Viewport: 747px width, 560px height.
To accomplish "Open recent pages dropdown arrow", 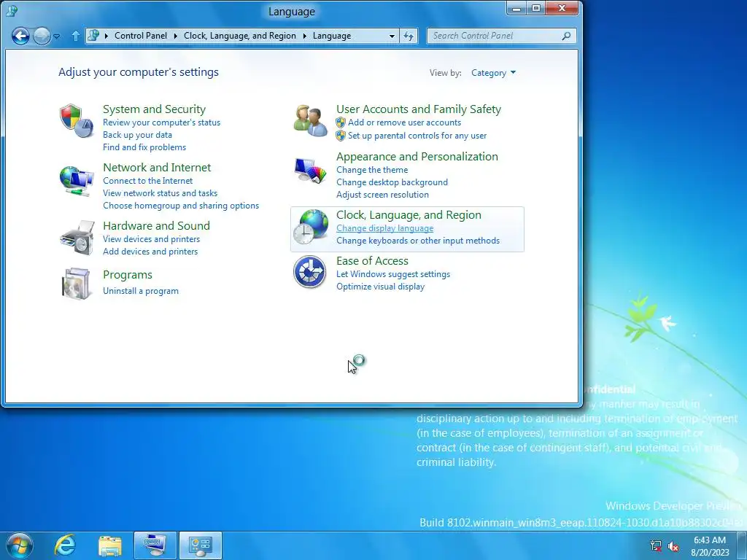I will pos(57,36).
